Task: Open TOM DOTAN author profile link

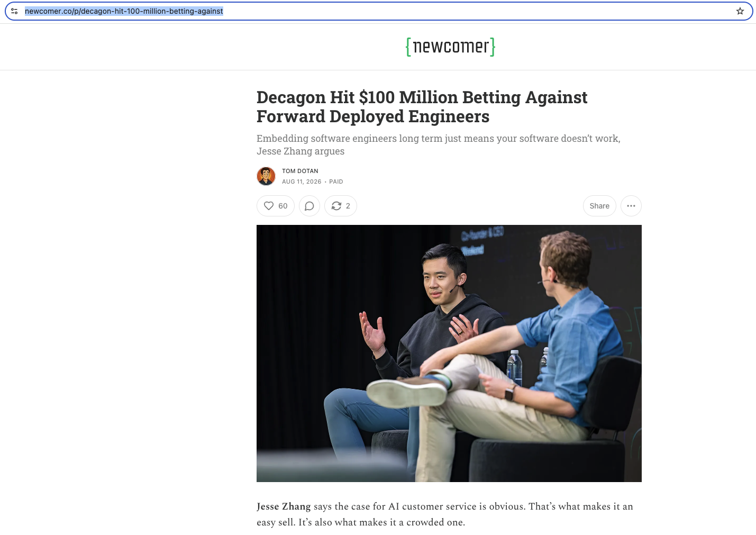Action: tap(300, 171)
